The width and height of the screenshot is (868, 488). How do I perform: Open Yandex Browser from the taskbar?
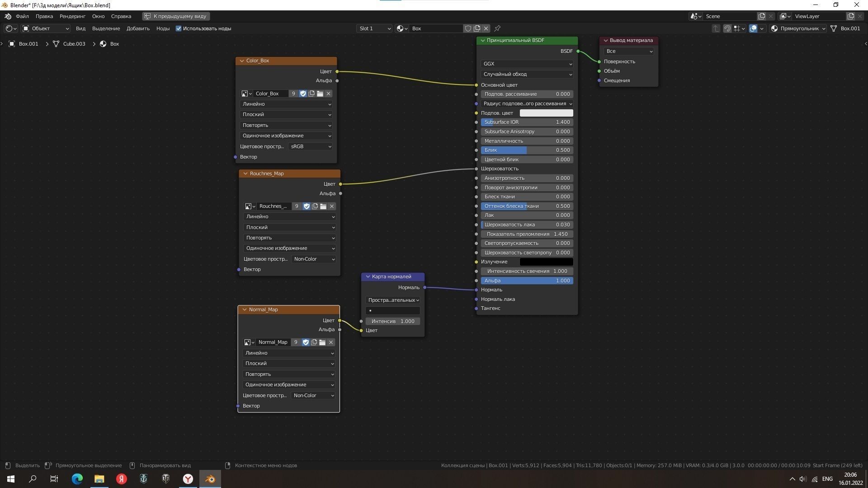tap(188, 479)
